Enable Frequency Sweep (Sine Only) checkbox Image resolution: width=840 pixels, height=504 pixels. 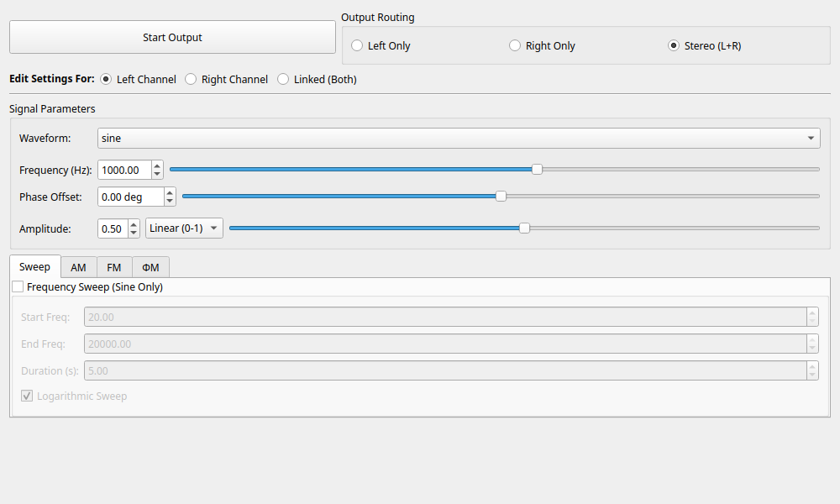(x=18, y=287)
